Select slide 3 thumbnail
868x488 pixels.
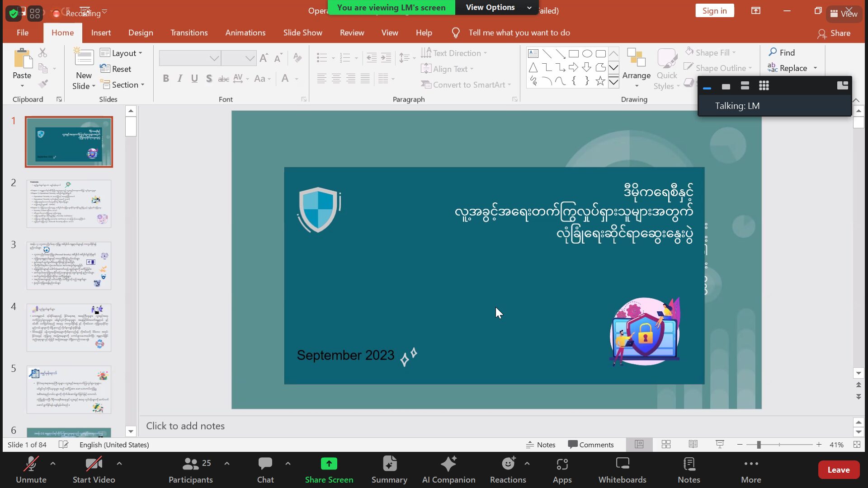(69, 266)
